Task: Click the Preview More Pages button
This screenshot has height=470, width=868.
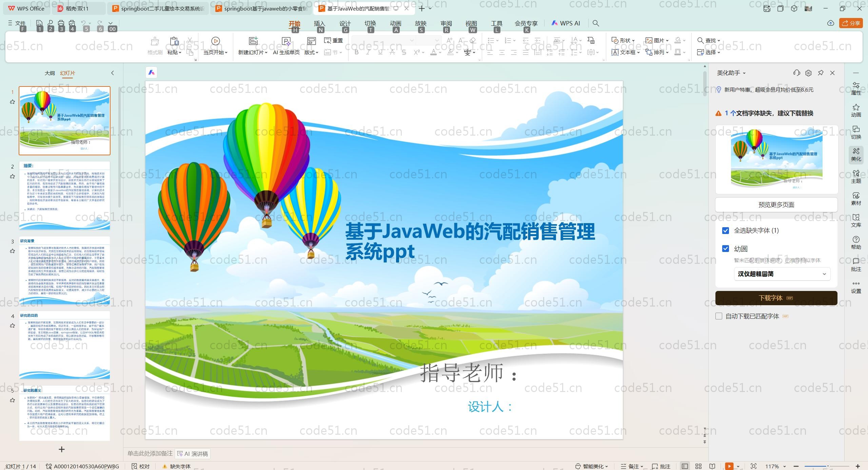Action: [776, 205]
